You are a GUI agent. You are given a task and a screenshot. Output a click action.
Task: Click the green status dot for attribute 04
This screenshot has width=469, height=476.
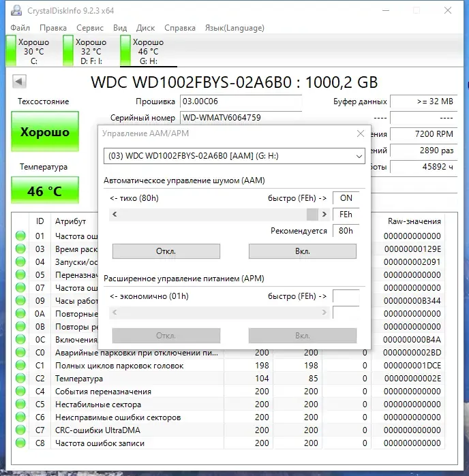click(20, 261)
